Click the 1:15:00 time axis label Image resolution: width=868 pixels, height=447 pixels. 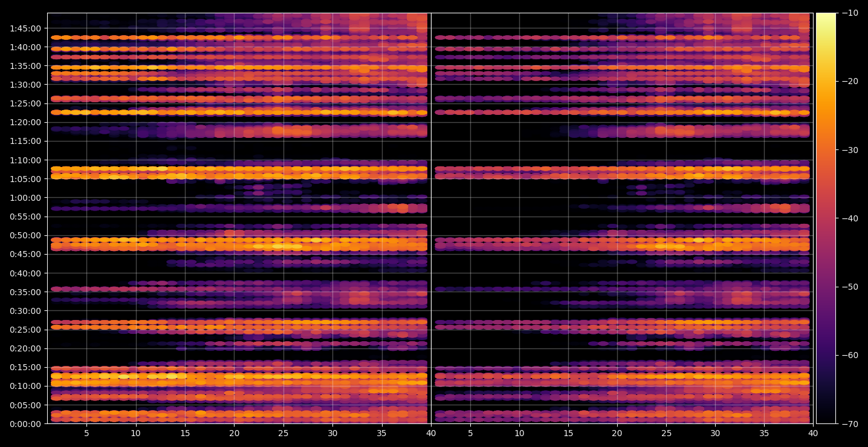point(25,141)
